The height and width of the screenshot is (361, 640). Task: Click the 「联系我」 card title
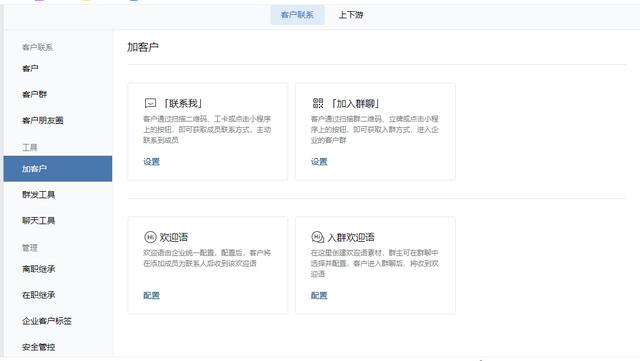coord(182,103)
